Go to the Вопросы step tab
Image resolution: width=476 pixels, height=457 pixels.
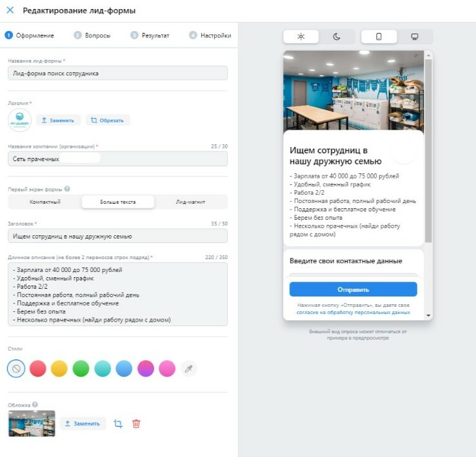coord(92,35)
